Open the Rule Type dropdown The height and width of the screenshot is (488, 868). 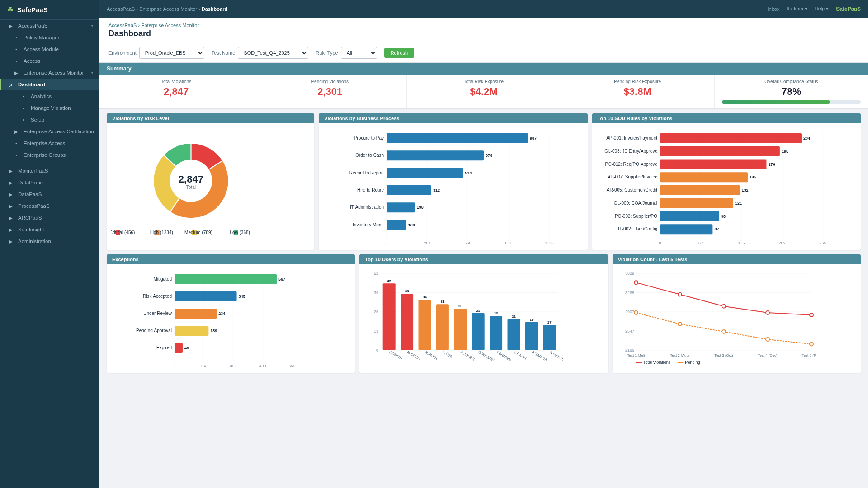[359, 53]
